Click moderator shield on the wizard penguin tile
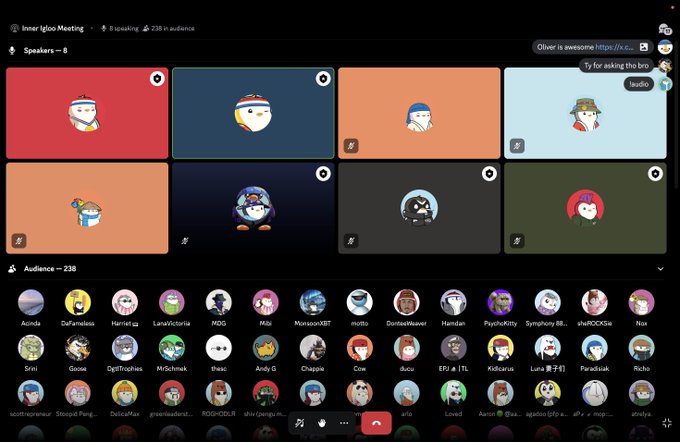 [323, 174]
